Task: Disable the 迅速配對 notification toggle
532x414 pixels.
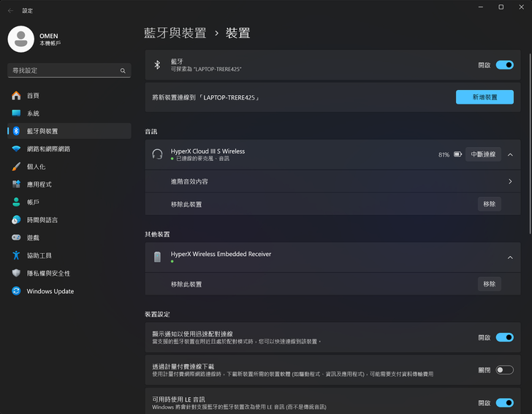Action: 504,338
